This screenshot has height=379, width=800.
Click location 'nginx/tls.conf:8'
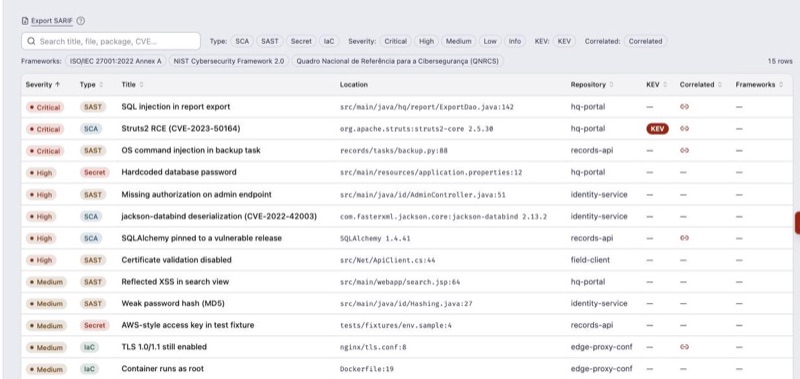point(373,347)
